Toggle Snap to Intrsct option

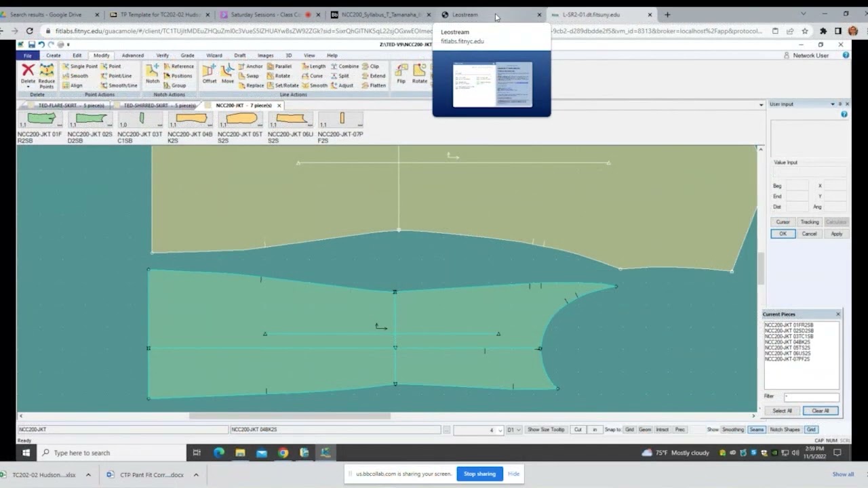663,430
